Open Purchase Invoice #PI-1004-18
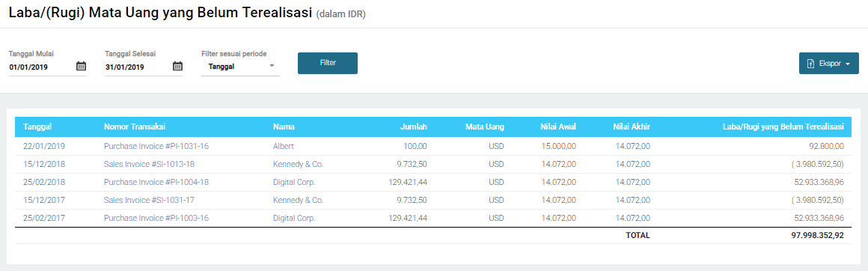The width and height of the screenshot is (868, 271). pos(156,183)
